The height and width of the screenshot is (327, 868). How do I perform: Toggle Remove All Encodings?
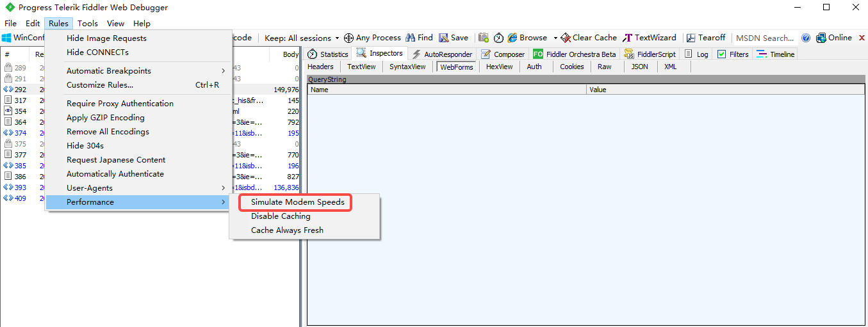[138, 131]
